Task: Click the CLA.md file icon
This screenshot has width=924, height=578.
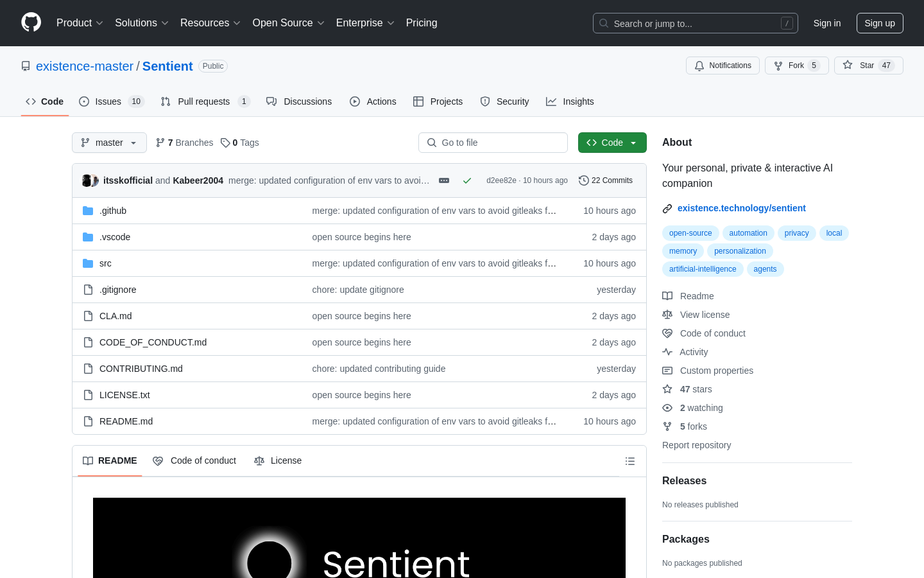Action: [88, 316]
